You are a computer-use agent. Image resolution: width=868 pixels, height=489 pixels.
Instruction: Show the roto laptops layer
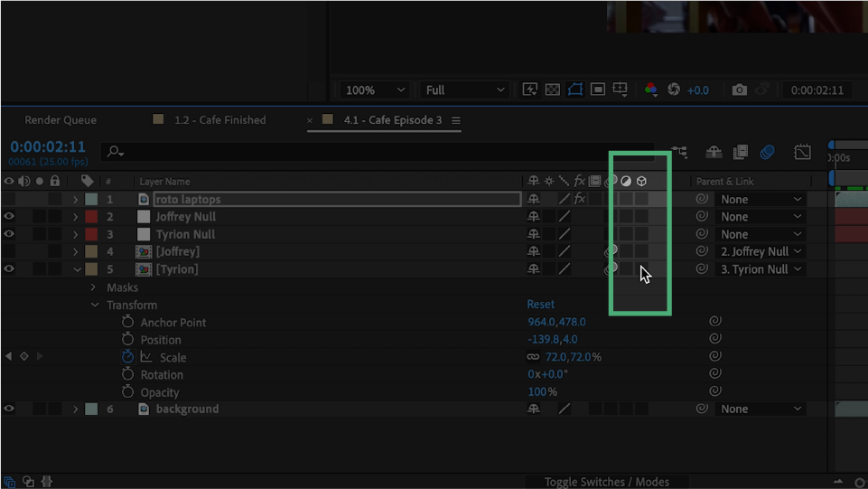coord(9,200)
